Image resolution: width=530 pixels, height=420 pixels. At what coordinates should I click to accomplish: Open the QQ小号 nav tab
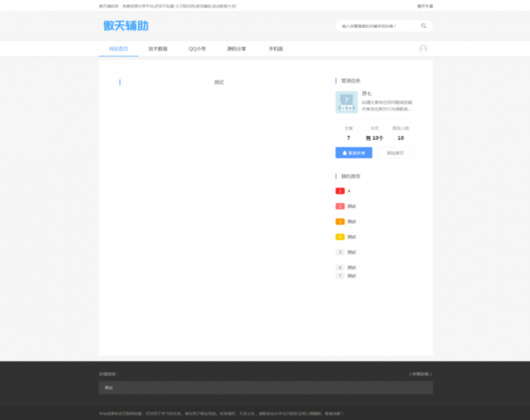198,48
